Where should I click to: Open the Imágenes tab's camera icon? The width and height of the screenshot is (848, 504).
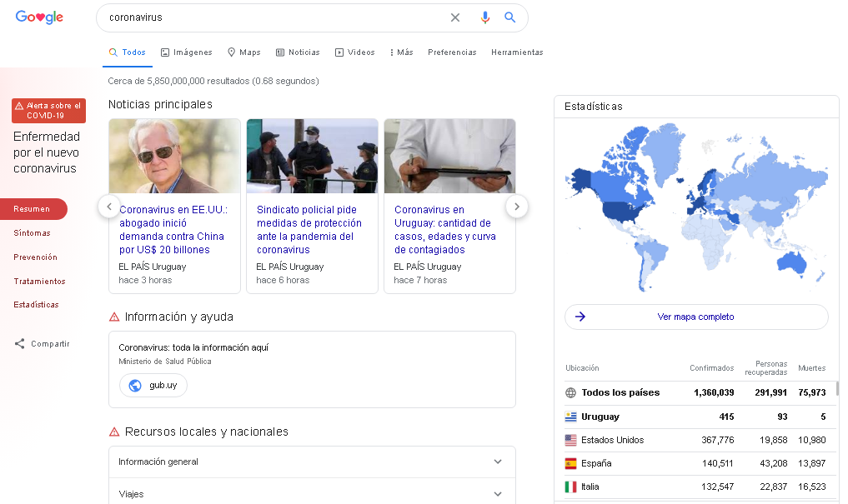[x=165, y=52]
